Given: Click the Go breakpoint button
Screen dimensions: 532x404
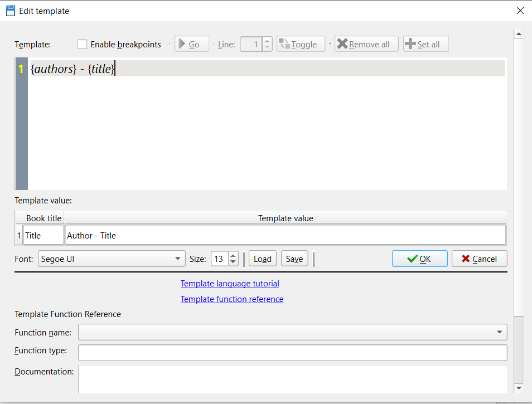Looking at the screenshot, I should [x=192, y=44].
